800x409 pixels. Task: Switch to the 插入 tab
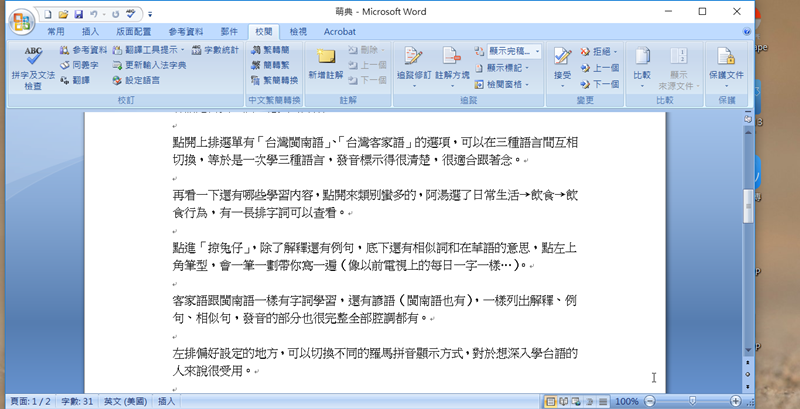tap(90, 32)
